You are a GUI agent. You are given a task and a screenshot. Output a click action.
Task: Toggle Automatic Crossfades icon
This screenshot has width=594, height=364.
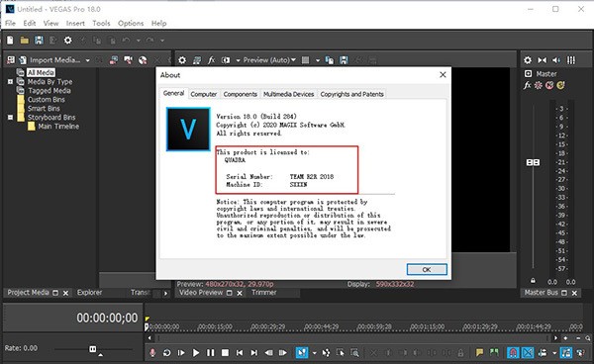click(x=528, y=353)
